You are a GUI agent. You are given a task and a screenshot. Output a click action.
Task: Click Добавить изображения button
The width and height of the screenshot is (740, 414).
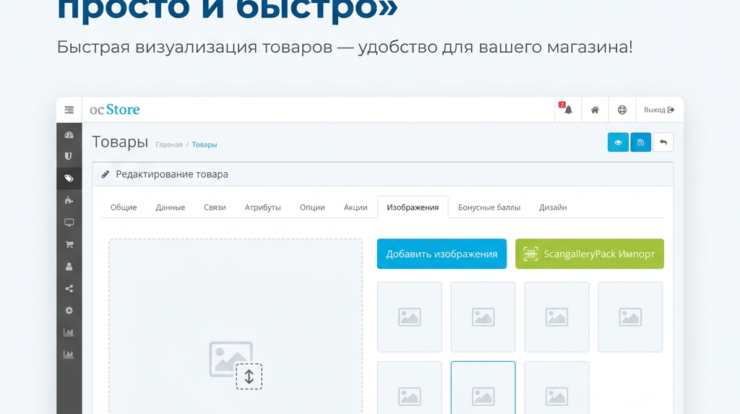pyautogui.click(x=442, y=254)
